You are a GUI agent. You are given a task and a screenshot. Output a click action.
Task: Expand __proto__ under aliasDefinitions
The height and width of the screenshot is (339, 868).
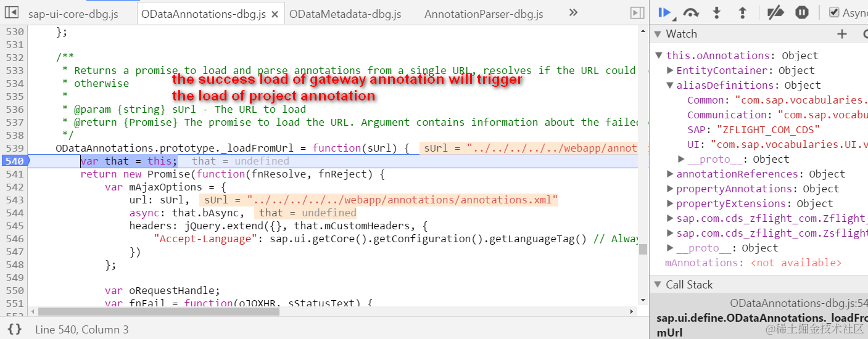click(681, 159)
